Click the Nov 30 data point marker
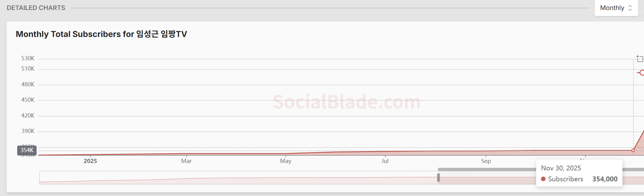The image size is (644, 196). click(x=633, y=150)
